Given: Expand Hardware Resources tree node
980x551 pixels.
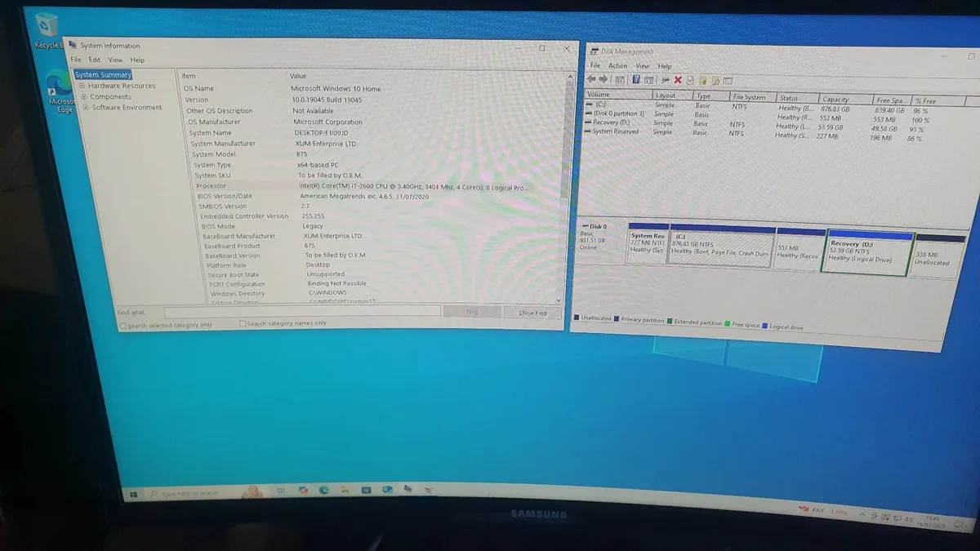Looking at the screenshot, I should 82,86.
